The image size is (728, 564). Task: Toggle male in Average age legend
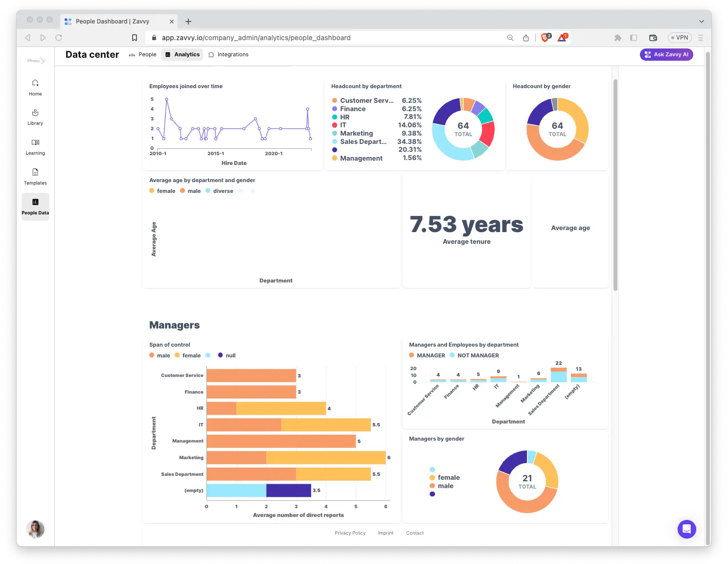click(x=190, y=191)
